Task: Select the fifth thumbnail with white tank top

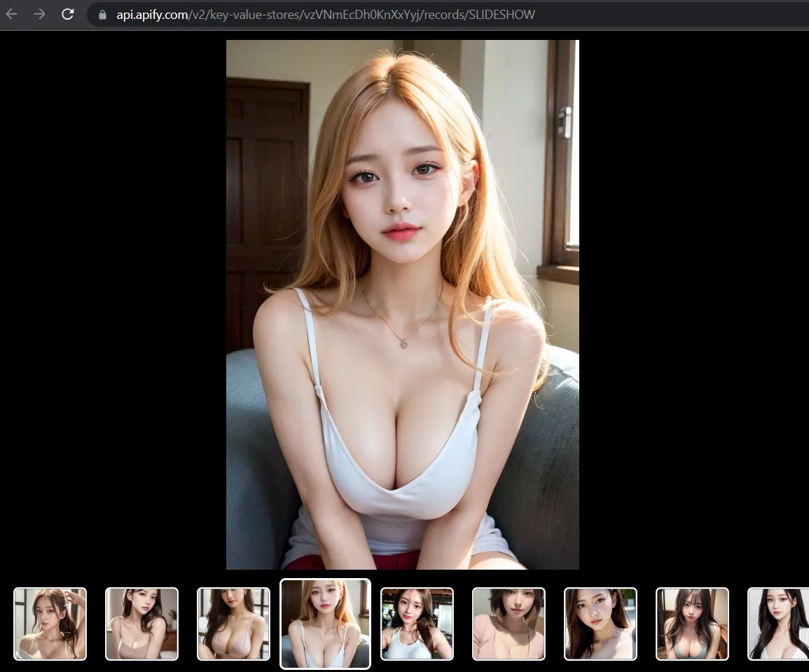Action: point(417,624)
